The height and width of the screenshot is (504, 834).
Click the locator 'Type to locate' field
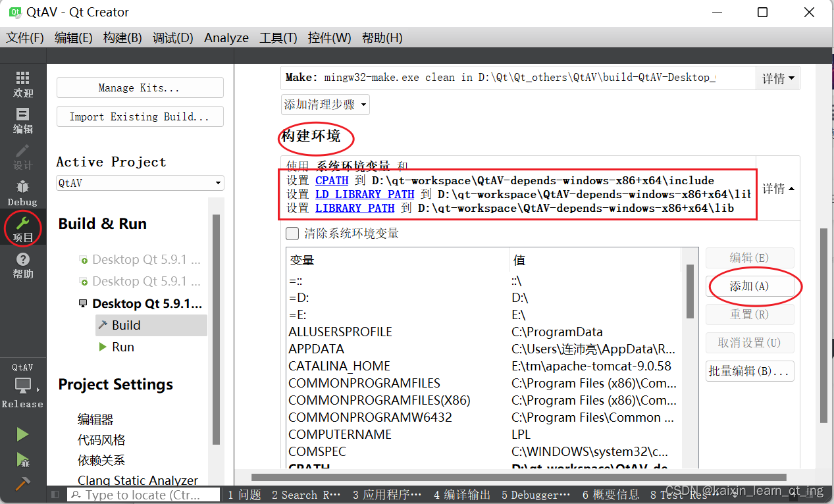[x=144, y=495]
